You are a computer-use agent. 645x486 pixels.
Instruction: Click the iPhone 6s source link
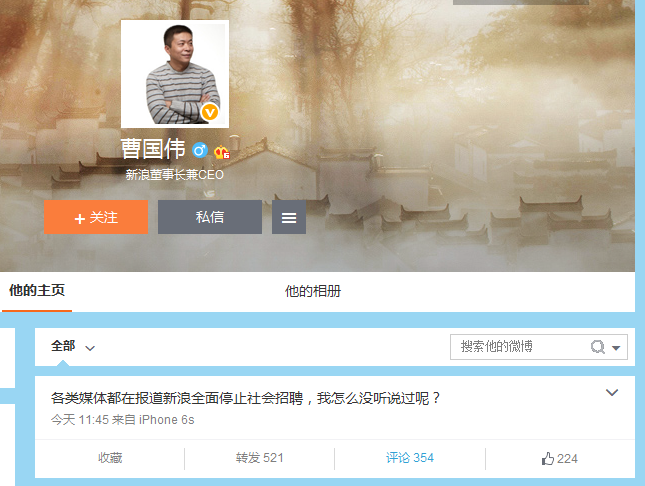click(166, 420)
